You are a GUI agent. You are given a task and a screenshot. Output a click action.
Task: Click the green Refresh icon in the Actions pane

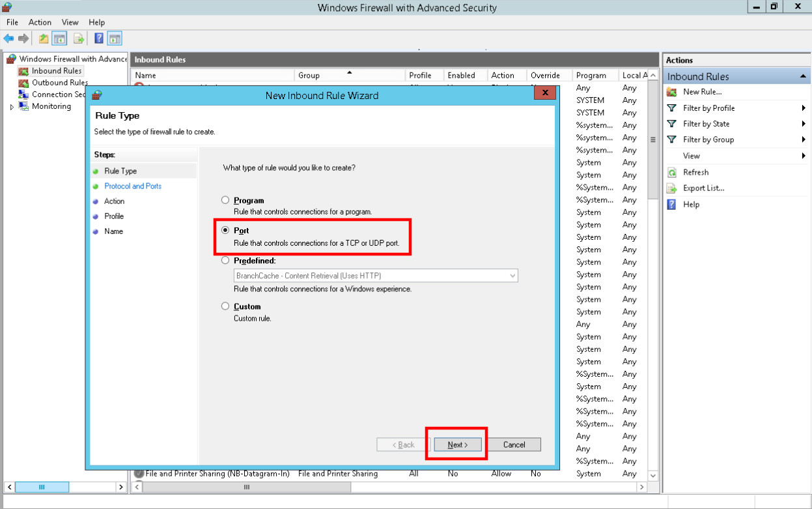[672, 173]
